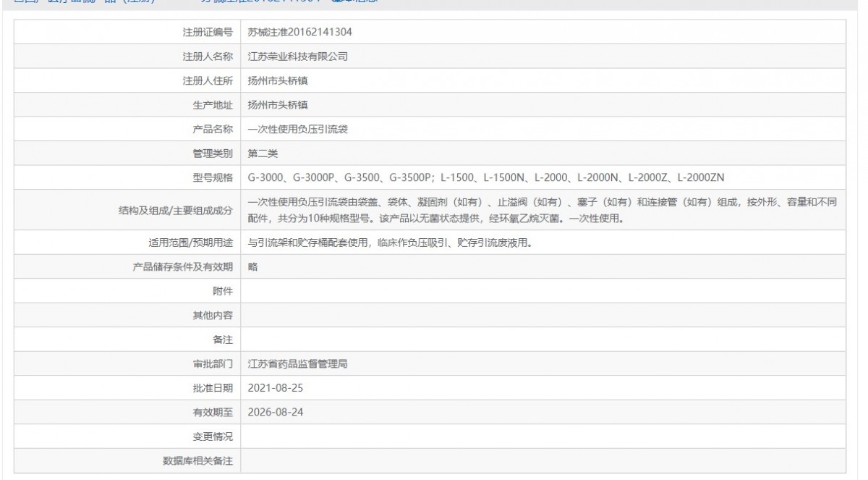Screen dimensions: 868x480
Task: Click the 数据库相关备注 label
Action: coord(197,460)
